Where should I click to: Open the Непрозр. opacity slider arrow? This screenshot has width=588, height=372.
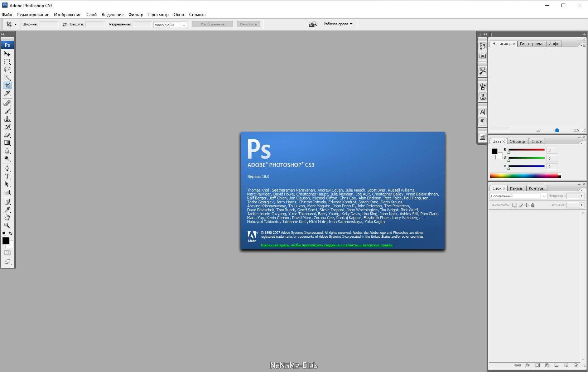582,196
